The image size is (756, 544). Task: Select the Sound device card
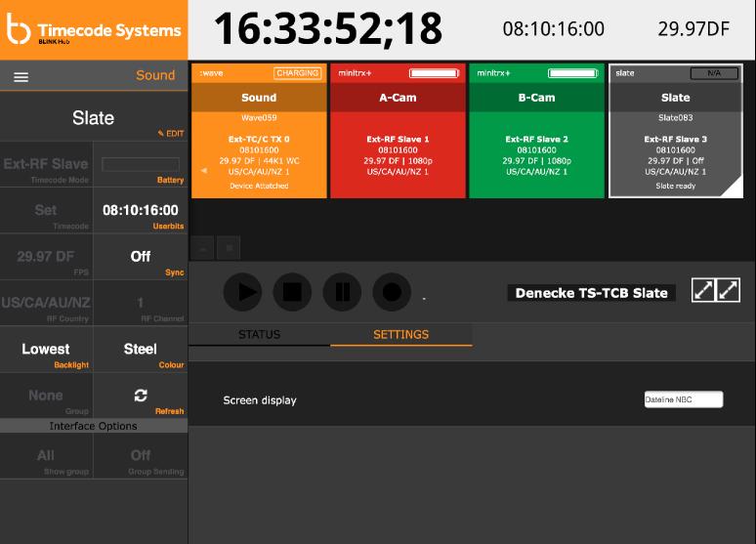tap(259, 131)
